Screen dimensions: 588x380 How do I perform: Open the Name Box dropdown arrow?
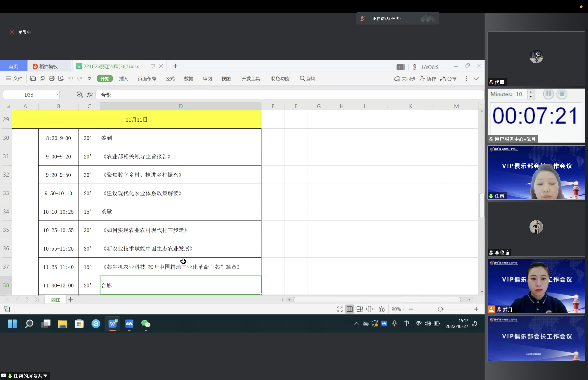point(57,95)
